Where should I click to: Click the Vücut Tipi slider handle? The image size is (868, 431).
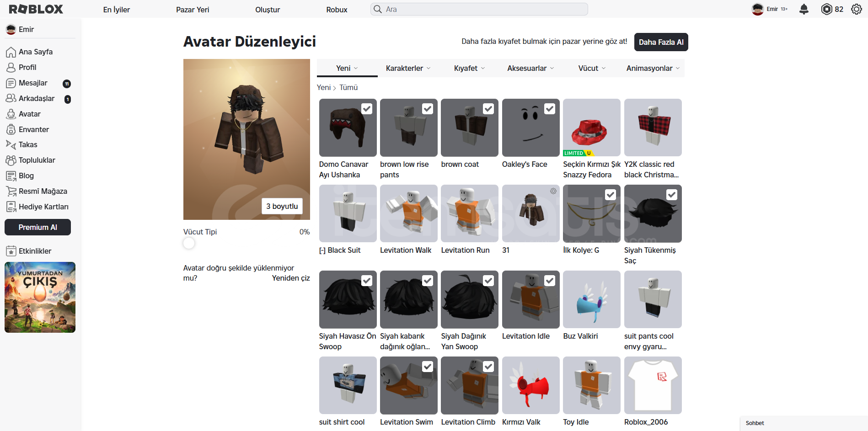pos(189,243)
